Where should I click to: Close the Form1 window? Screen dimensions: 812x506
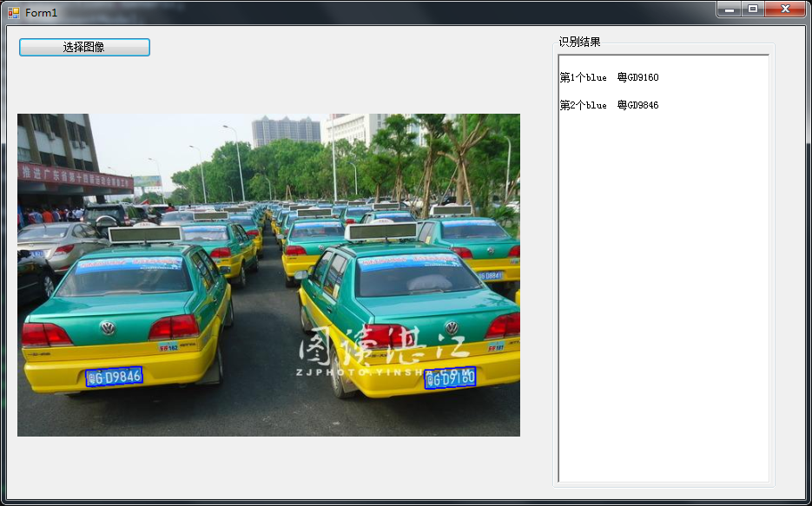(785, 10)
